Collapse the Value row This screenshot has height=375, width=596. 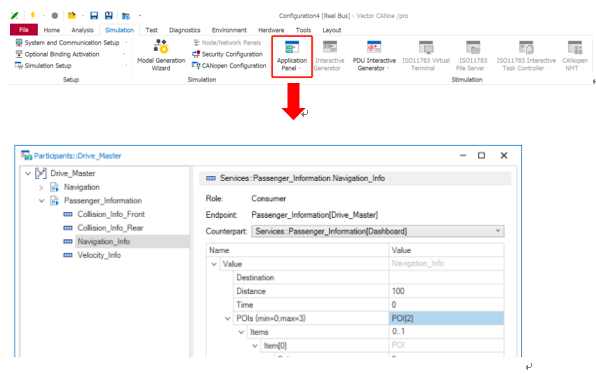point(214,264)
